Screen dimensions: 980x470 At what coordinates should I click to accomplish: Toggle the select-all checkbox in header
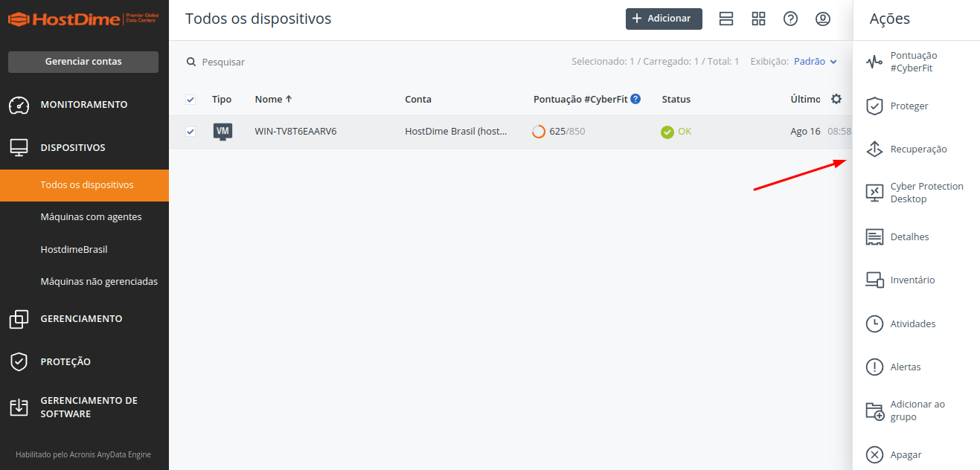[190, 100]
